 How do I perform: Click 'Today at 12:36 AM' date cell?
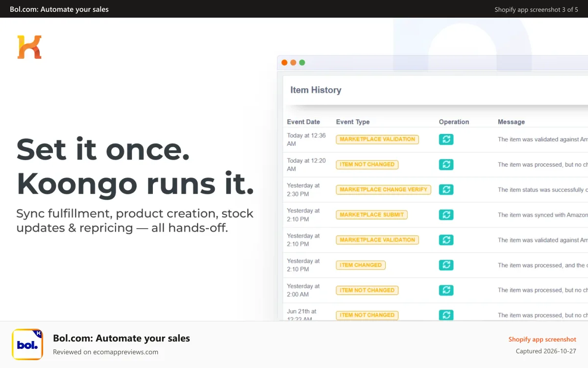(306, 139)
